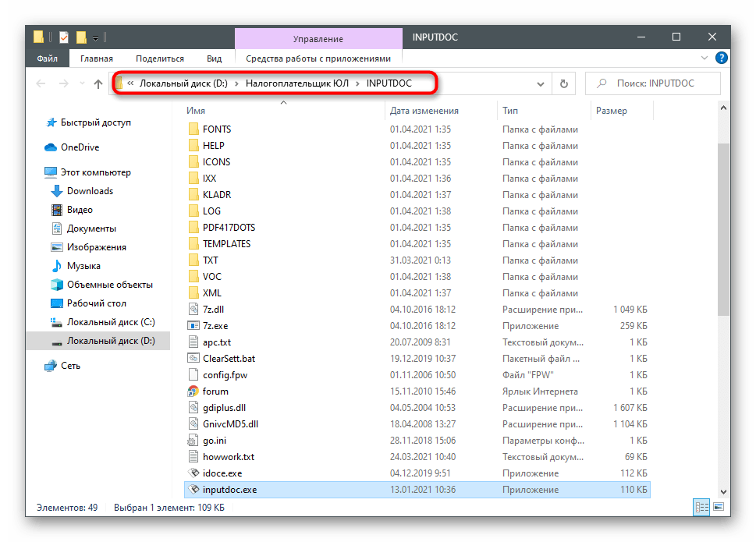Select the gdiplus.dll file icon
The image size is (756, 542).
(x=193, y=408)
